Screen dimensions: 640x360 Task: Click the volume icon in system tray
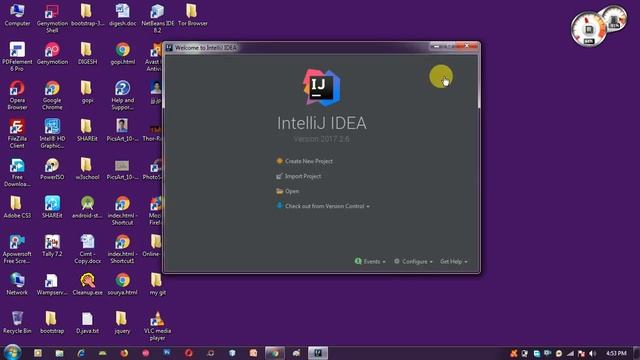pyautogui.click(x=592, y=353)
